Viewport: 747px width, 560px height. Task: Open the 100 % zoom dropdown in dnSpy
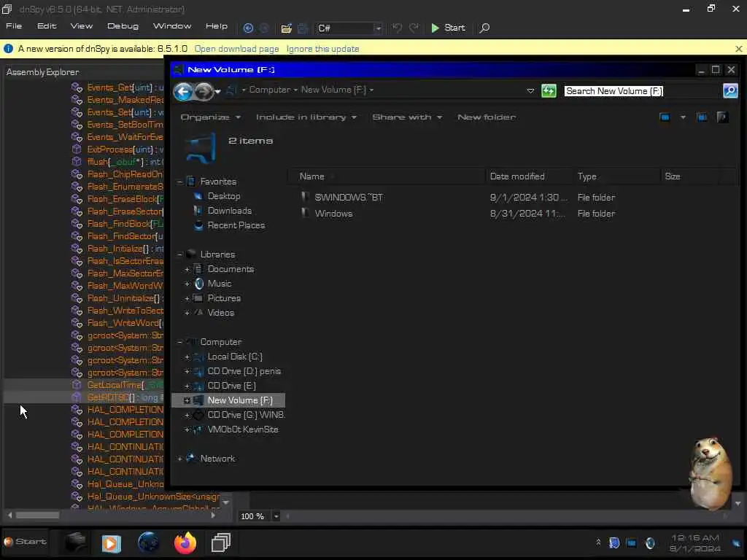tap(276, 516)
